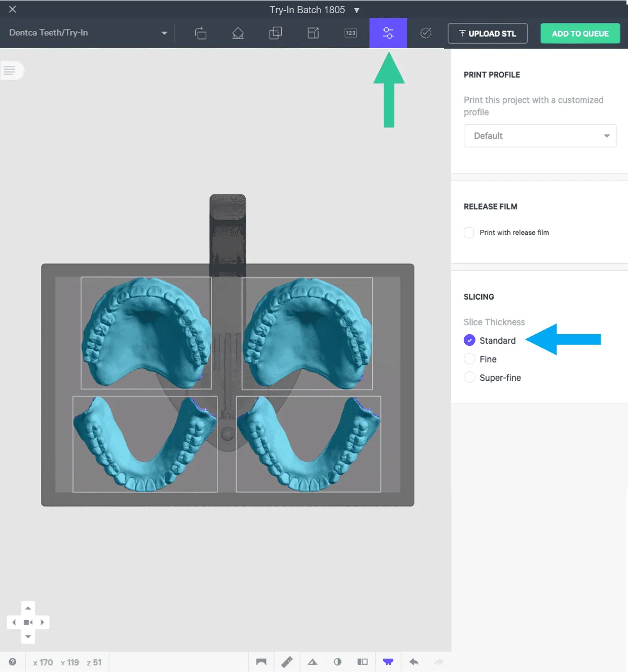Open the Default print profile dropdown
Image resolution: width=628 pixels, height=672 pixels.
pos(540,136)
